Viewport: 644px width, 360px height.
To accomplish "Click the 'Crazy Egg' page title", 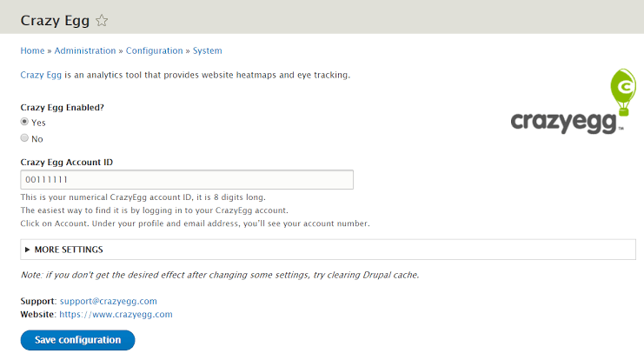I will coord(55,20).
